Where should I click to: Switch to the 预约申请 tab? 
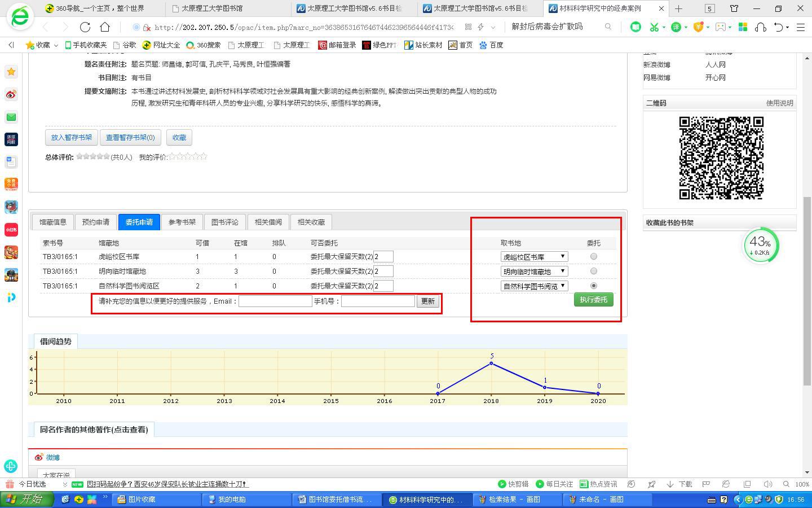[96, 222]
